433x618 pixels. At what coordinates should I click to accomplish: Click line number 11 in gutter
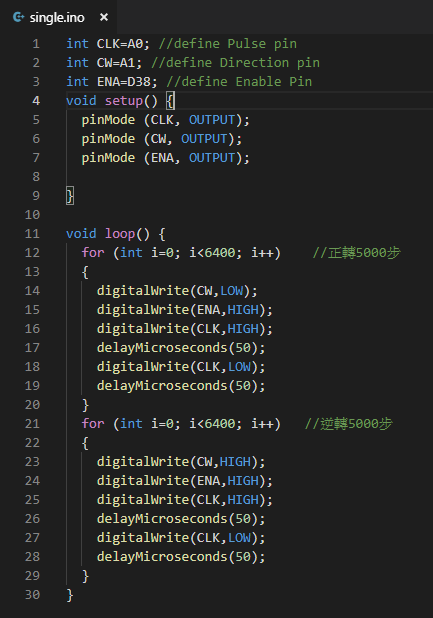click(x=32, y=234)
